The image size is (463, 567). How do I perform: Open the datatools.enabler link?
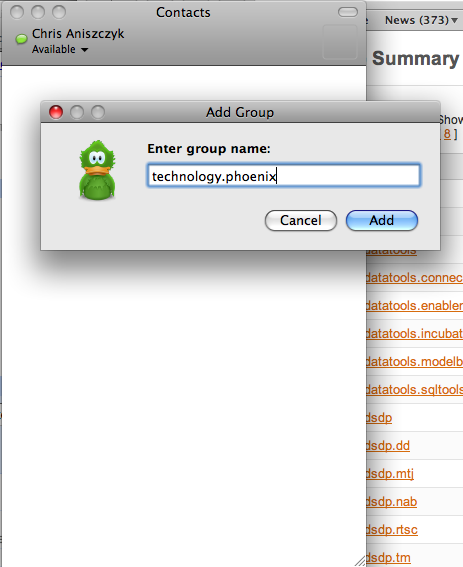414,306
